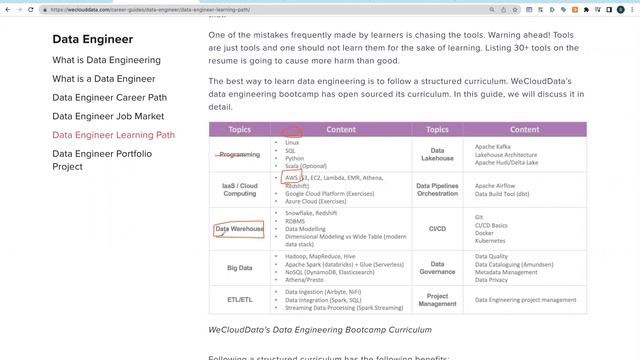Click the Data Engineer sidebar heading
The height and width of the screenshot is (360, 640).
[93, 39]
